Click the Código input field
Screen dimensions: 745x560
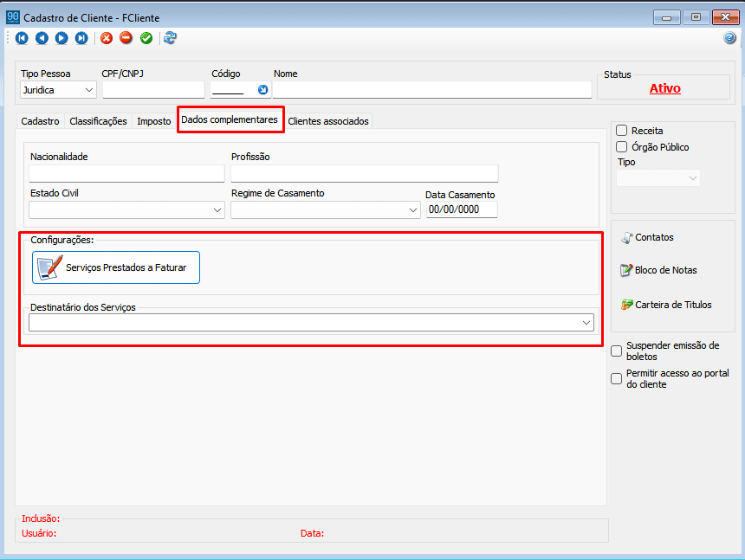234,90
